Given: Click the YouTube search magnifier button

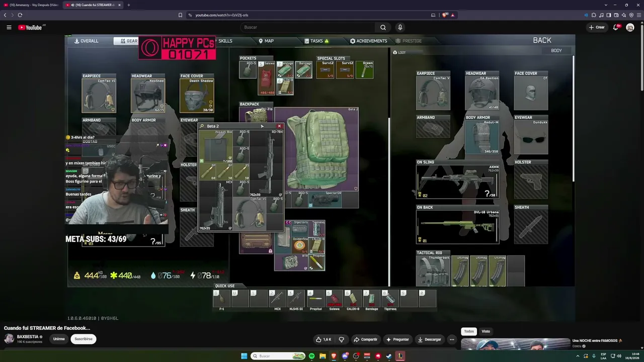Looking at the screenshot, I should coord(383,27).
